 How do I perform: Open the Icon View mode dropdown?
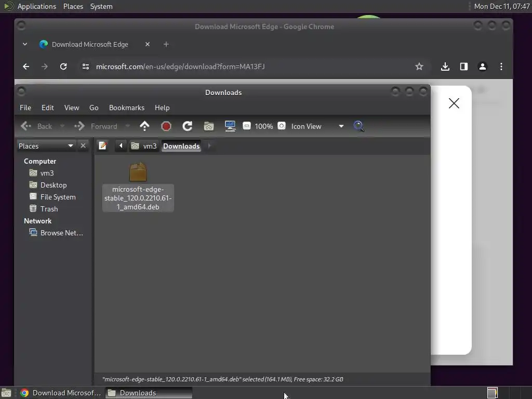tap(317, 126)
